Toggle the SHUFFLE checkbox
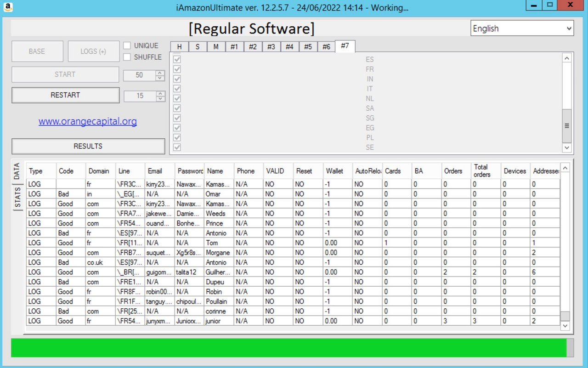Image resolution: width=588 pixels, height=368 pixels. click(x=127, y=57)
